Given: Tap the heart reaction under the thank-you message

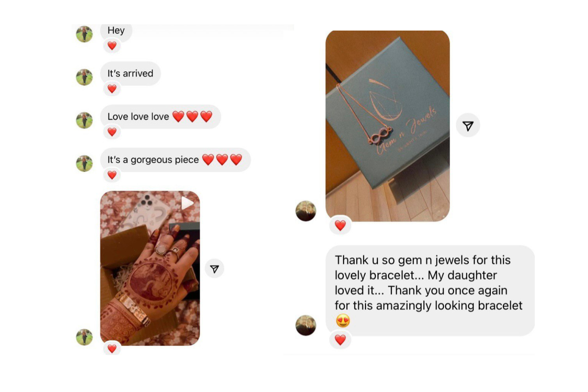Looking at the screenshot, I should [x=340, y=340].
